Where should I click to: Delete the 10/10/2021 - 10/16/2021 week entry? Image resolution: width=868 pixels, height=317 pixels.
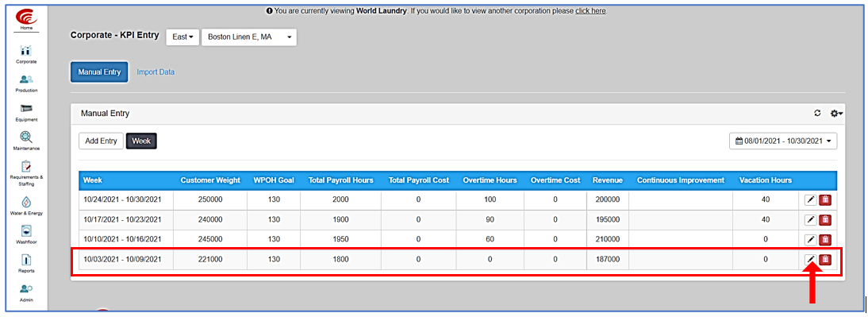point(825,239)
